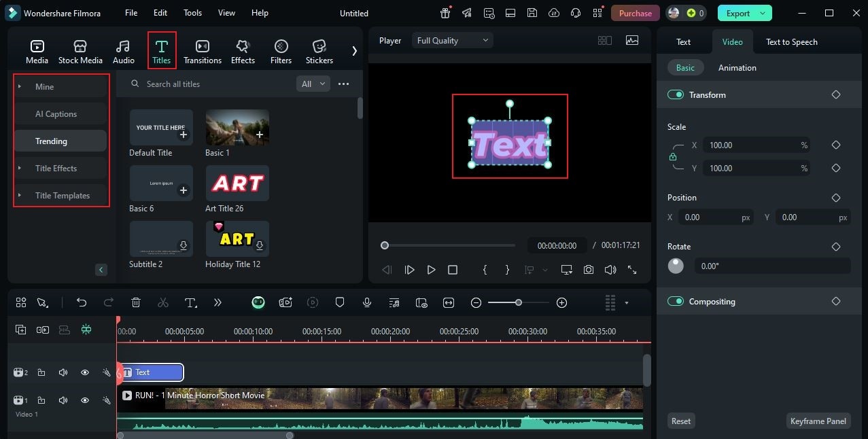Open the Effects tab
Screen dimensions: 868x439
[243, 52]
